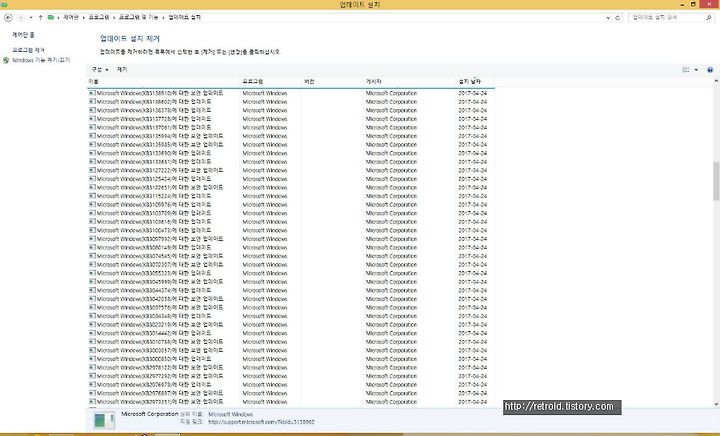This screenshot has height=436, width=720.
Task: Sort by the 버전 column header
Action: (332, 81)
